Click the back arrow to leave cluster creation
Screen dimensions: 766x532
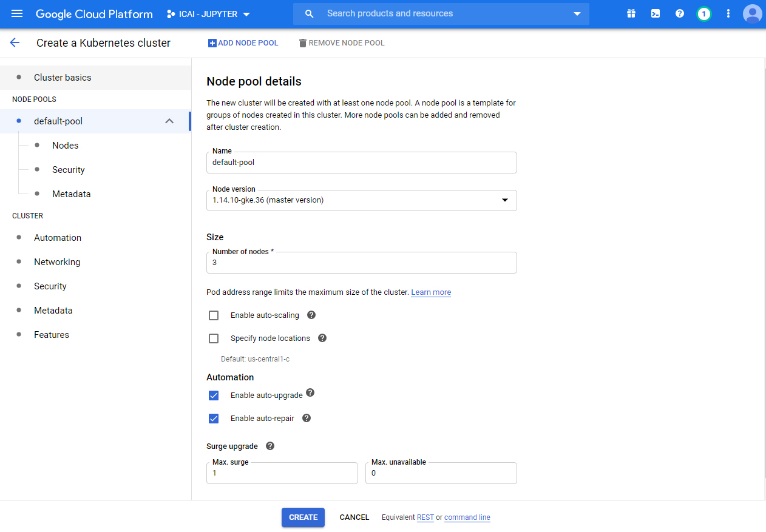tap(15, 42)
